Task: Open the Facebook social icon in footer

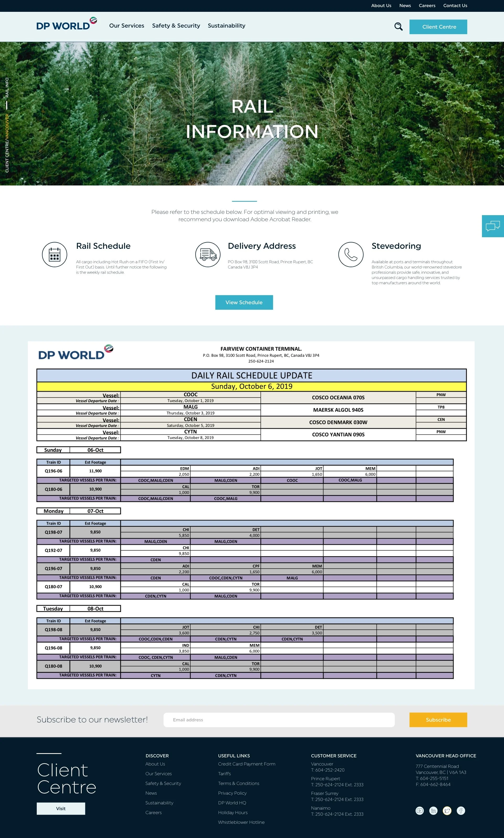Action: tap(461, 811)
